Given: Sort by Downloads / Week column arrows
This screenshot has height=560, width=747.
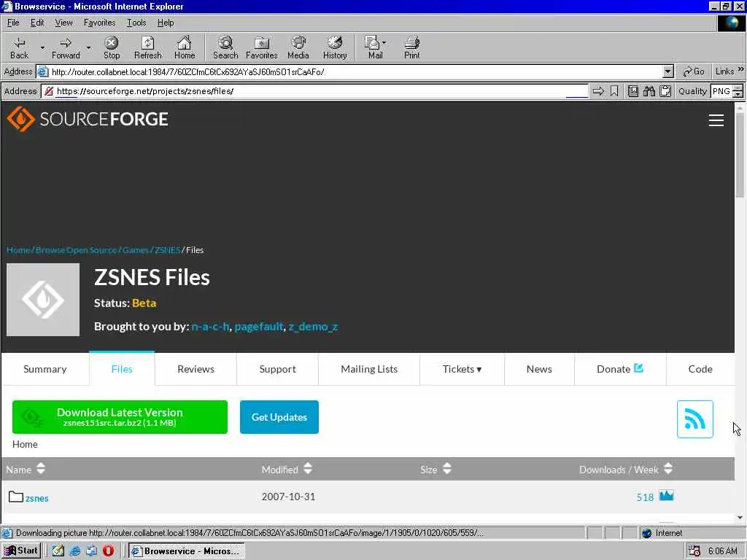Looking at the screenshot, I should [668, 469].
